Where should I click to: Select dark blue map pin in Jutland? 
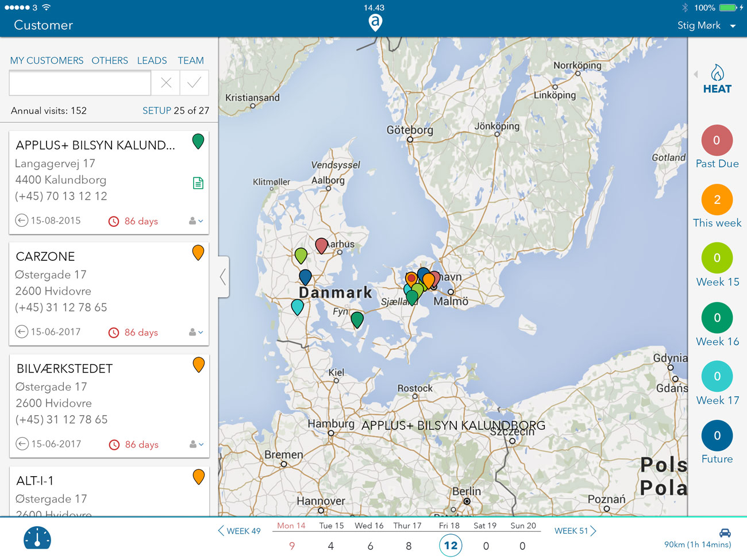click(306, 277)
